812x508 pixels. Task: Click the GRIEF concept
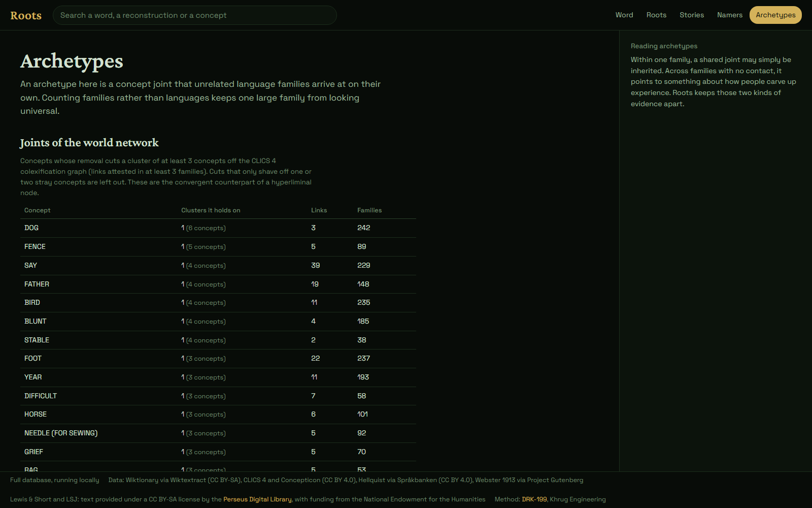33,452
